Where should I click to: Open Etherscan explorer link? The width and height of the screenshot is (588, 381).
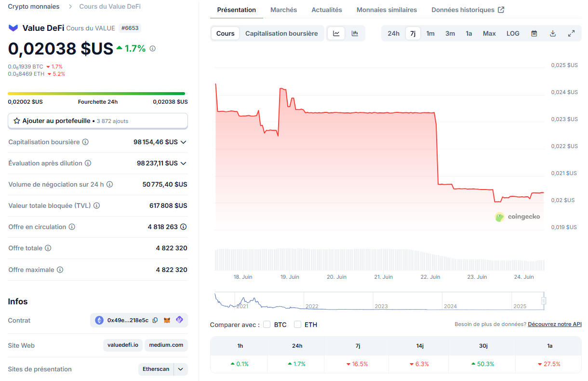tap(156, 369)
